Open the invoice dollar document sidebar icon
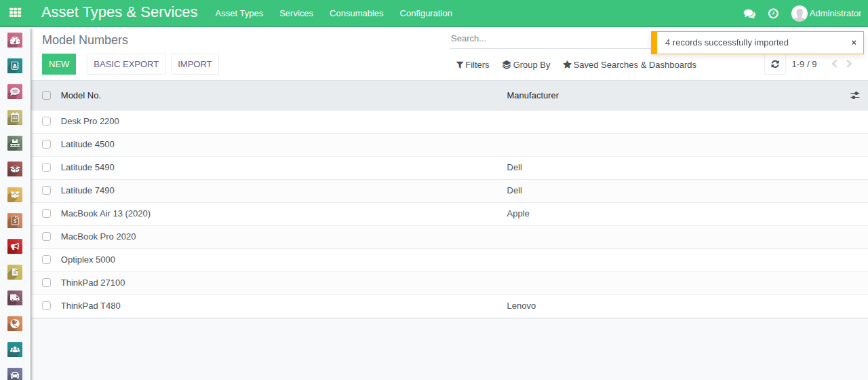Image resolution: width=868 pixels, height=380 pixels. [x=15, y=221]
